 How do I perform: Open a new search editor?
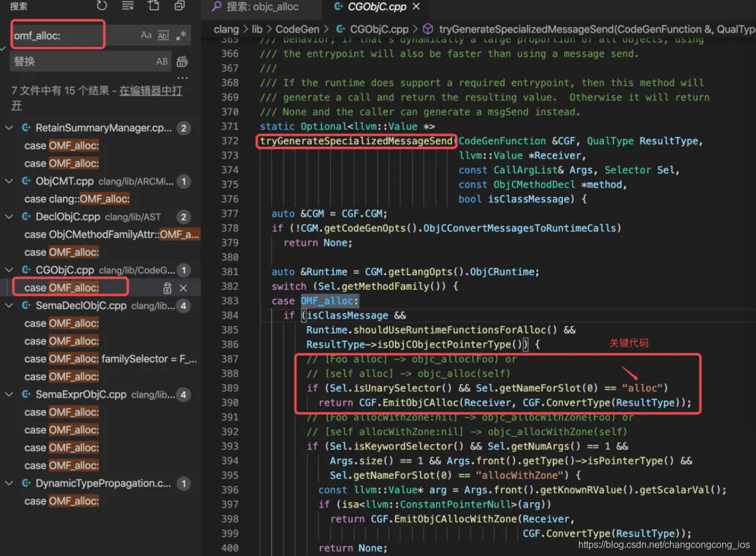(153, 6)
